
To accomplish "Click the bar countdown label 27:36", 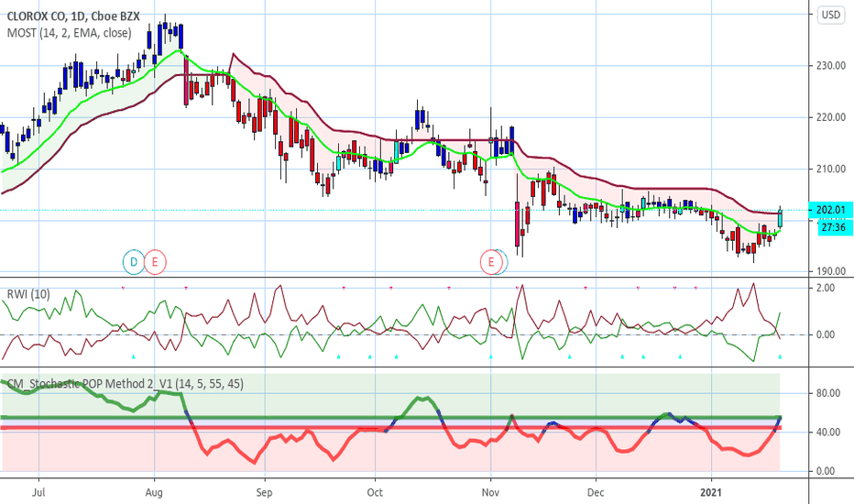I will [833, 227].
